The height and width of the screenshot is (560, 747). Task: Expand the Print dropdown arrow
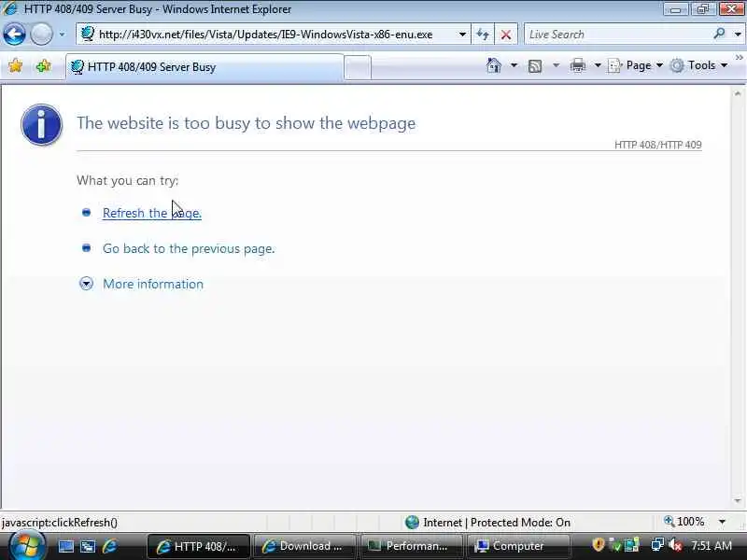pyautogui.click(x=598, y=65)
